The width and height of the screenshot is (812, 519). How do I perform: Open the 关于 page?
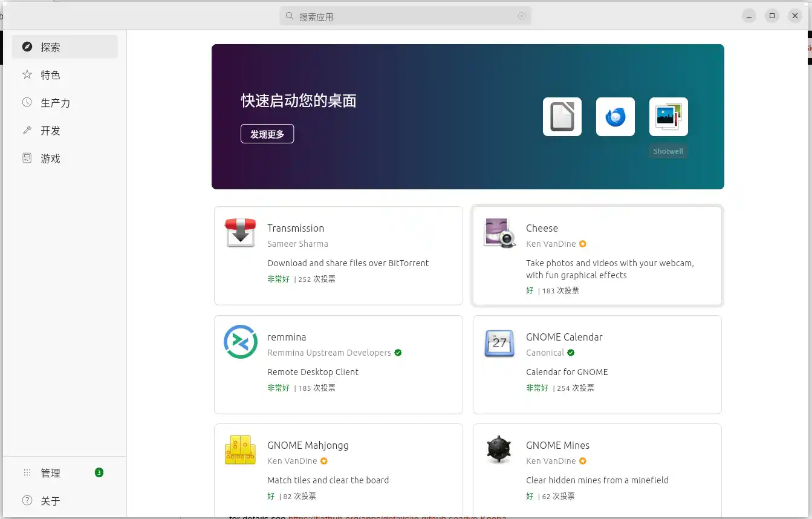pos(65,500)
